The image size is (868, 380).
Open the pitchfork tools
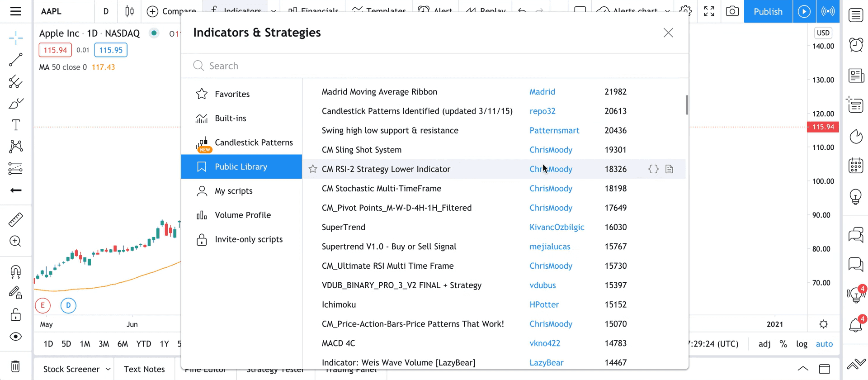pos(16,82)
